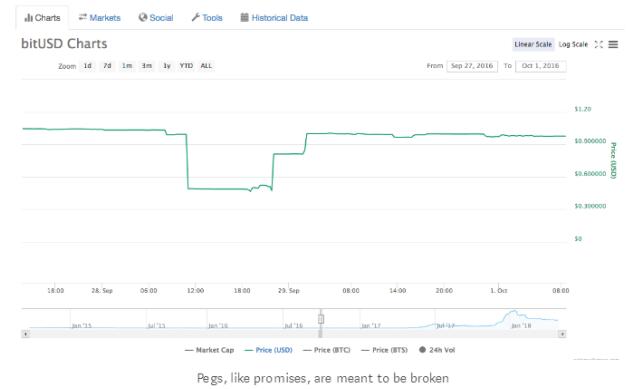Set zoom range to 1m

(x=127, y=66)
